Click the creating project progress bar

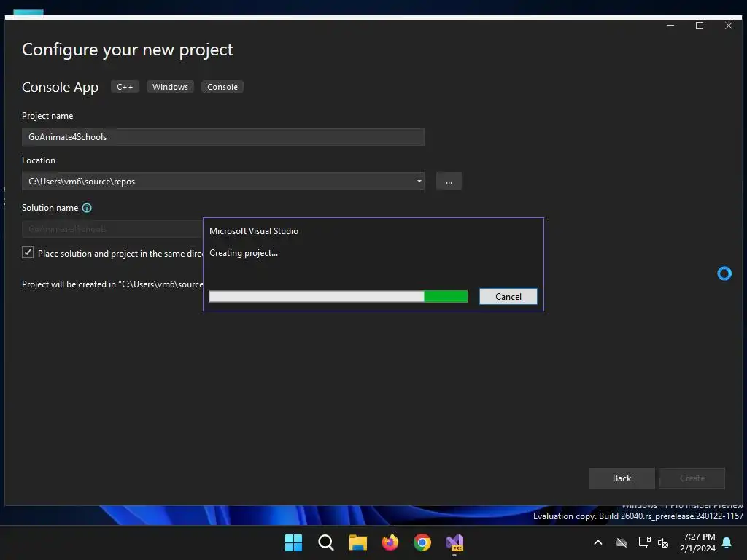click(x=338, y=296)
